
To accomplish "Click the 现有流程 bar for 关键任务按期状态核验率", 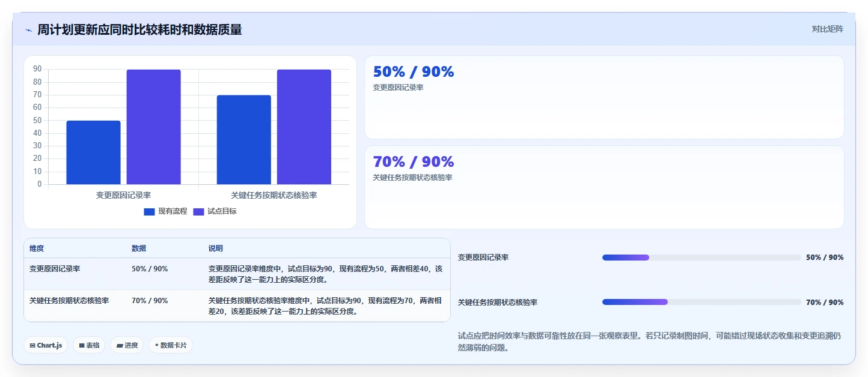I will point(244,140).
